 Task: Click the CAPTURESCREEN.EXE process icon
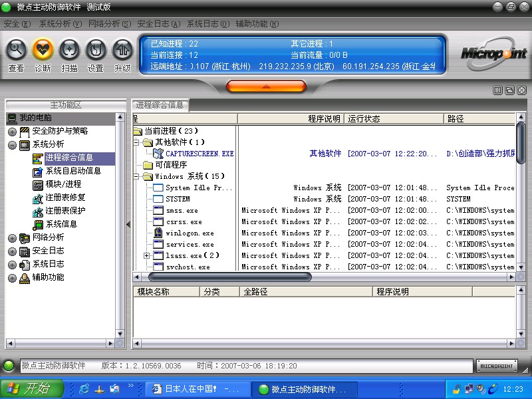point(158,154)
